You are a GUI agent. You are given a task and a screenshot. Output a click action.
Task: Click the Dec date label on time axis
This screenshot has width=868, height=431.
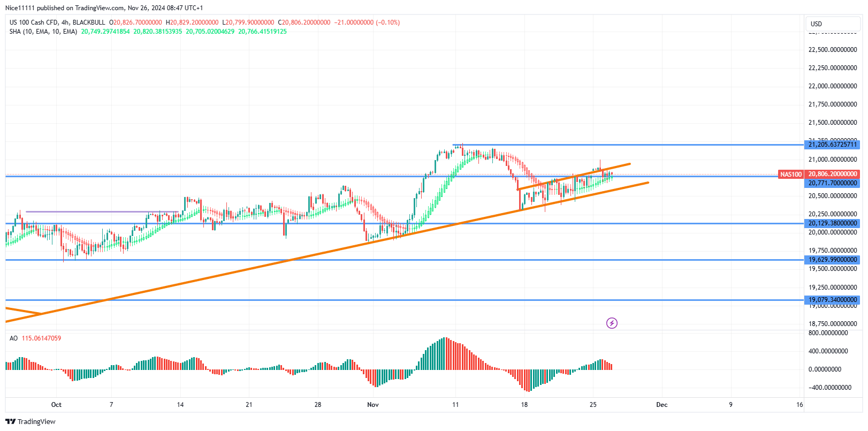(x=662, y=405)
